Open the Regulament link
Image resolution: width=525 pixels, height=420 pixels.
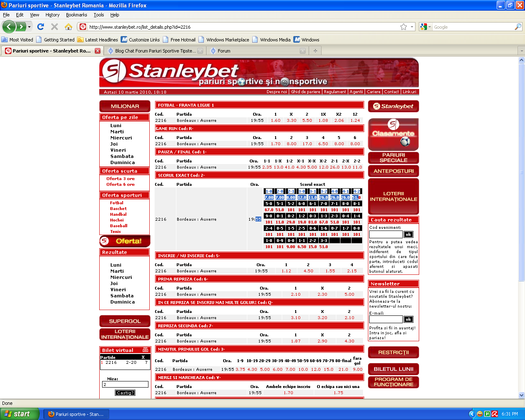coord(335,92)
